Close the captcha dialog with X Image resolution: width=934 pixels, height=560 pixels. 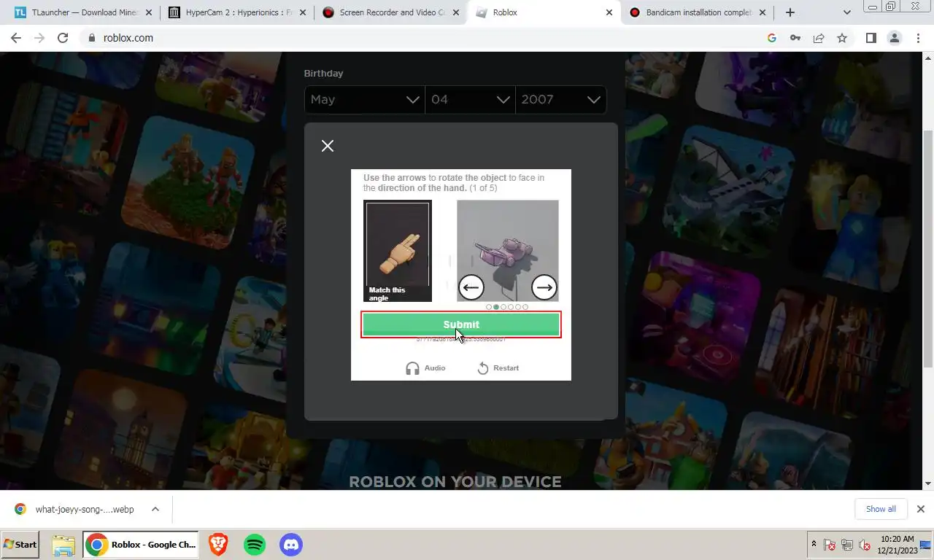(328, 146)
